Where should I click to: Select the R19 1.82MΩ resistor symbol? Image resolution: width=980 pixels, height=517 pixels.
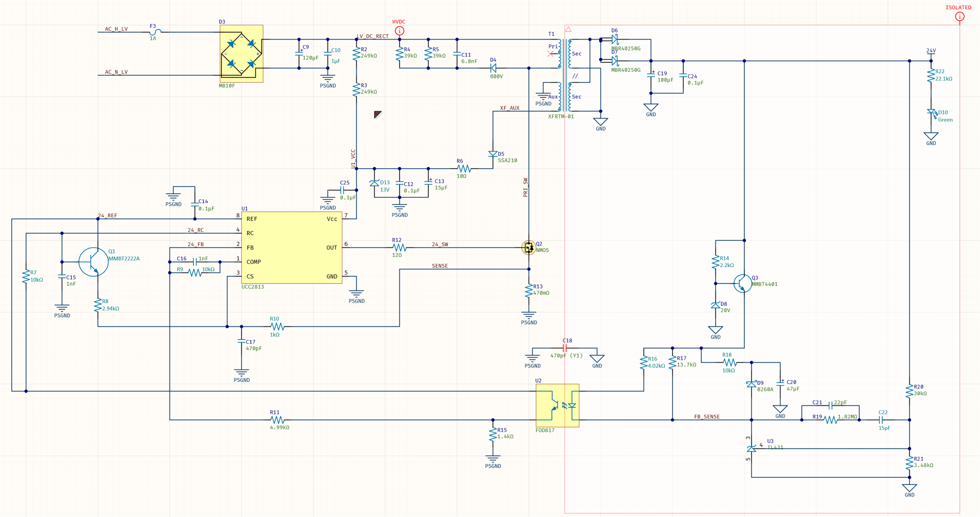(831, 420)
